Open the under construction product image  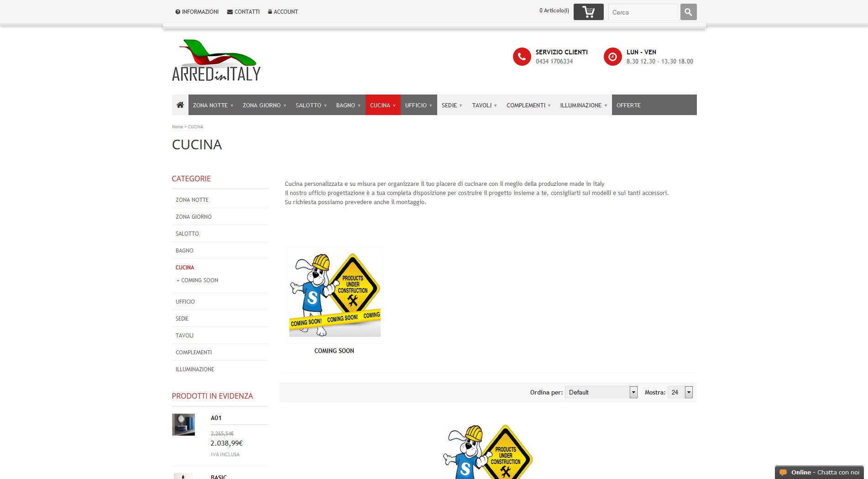(x=488, y=452)
